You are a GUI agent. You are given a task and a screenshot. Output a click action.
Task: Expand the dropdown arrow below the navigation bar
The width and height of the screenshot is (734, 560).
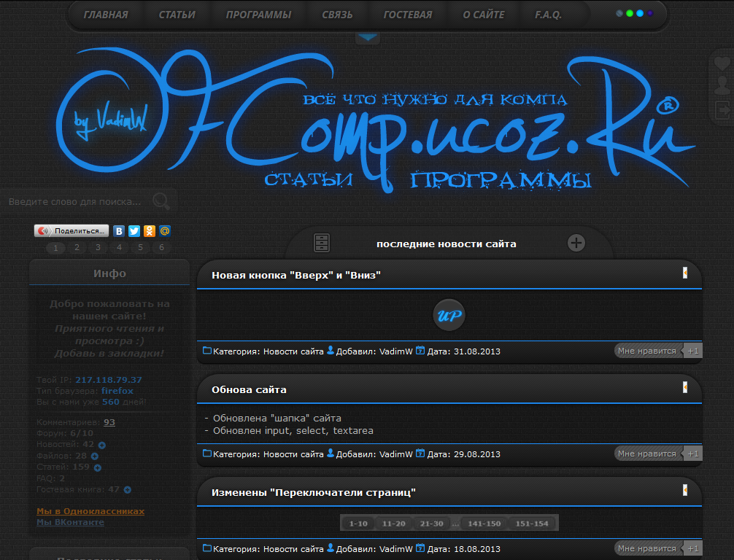click(367, 38)
